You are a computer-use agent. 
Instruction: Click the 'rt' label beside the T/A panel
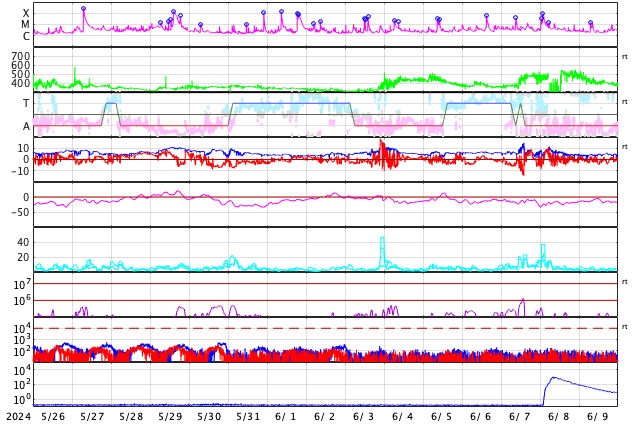coord(624,102)
